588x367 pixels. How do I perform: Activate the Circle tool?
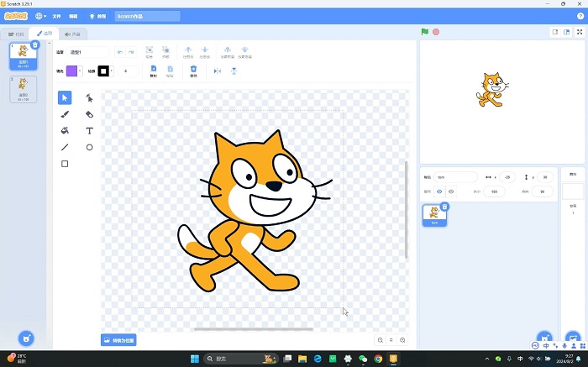(x=89, y=147)
